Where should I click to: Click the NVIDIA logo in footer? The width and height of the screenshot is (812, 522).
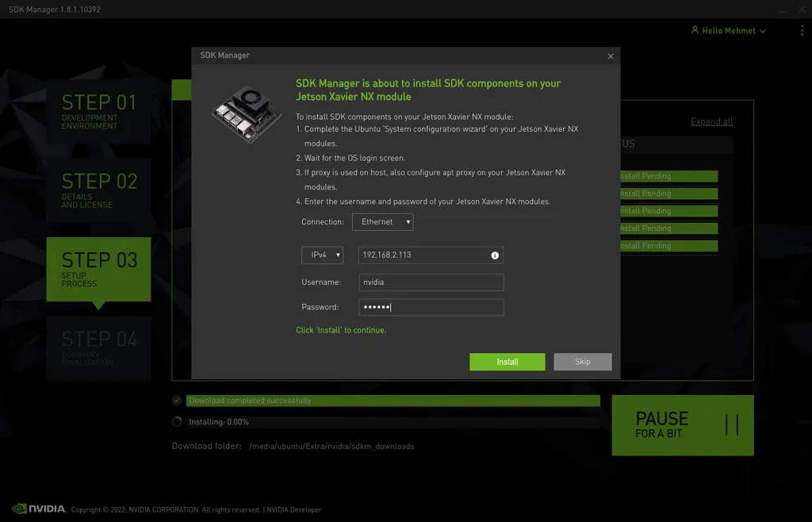pos(39,509)
